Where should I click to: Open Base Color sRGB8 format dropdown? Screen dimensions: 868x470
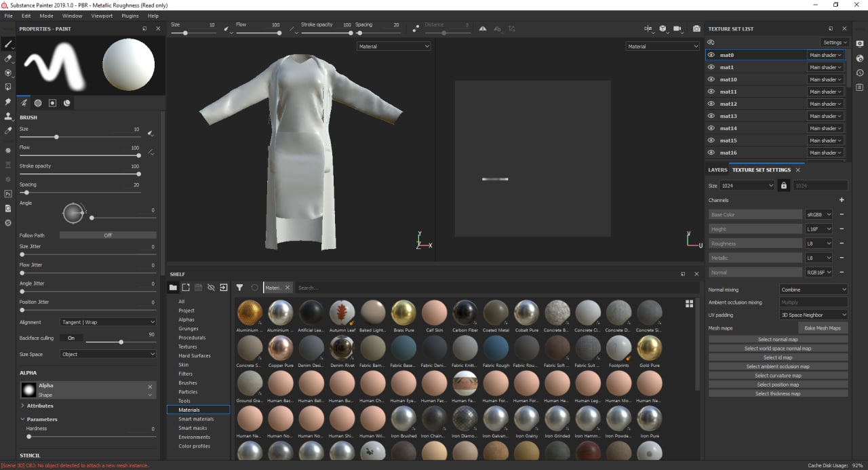(x=818, y=214)
